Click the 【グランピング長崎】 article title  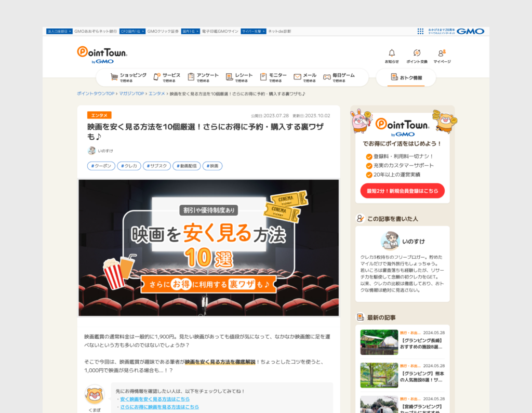pyautogui.click(x=422, y=343)
